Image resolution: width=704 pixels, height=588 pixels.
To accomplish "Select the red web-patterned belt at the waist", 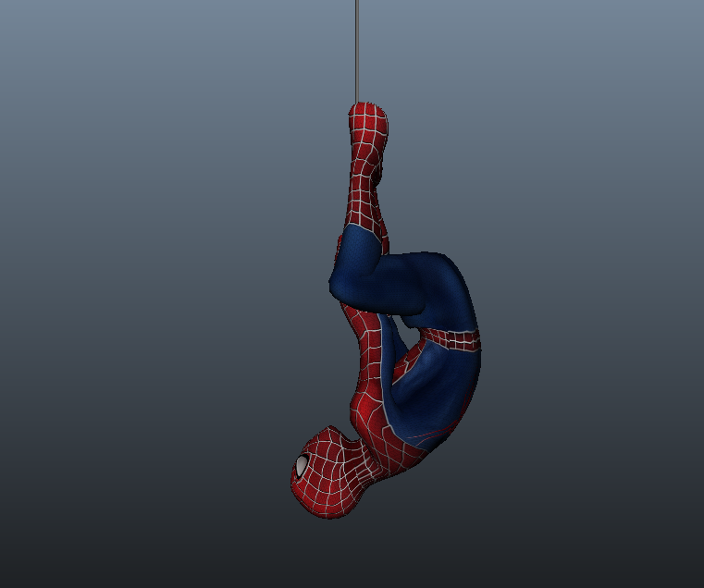I will (x=451, y=339).
